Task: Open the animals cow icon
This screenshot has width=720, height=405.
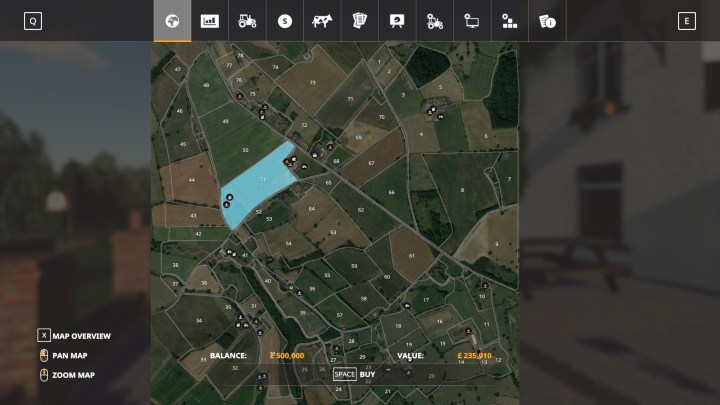Action: (322, 21)
